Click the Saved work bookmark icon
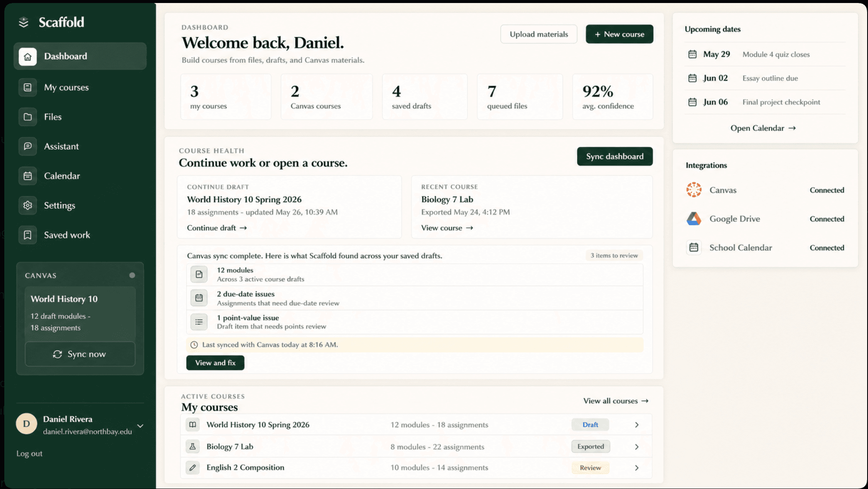 (28, 235)
